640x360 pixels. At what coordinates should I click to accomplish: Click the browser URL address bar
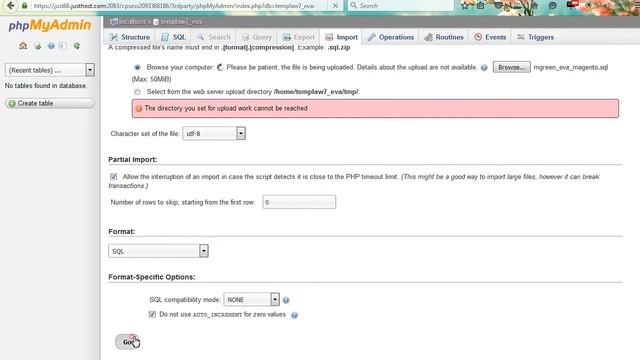point(173,6)
